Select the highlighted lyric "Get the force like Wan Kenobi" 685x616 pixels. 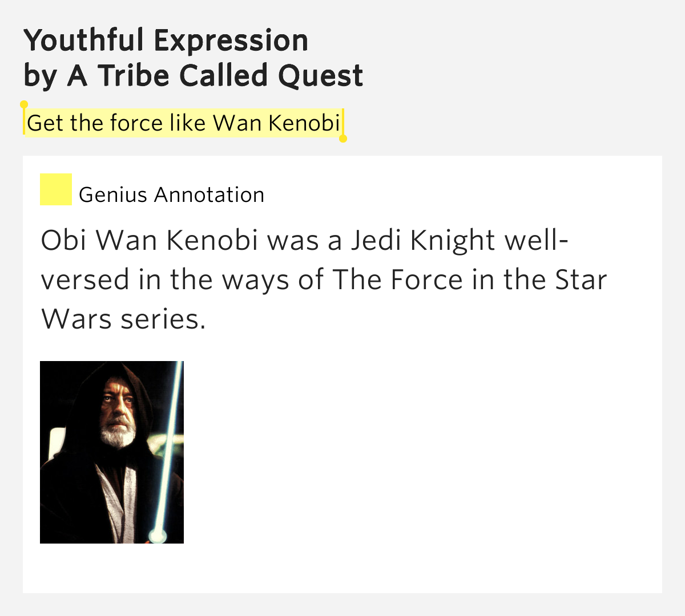tap(183, 123)
